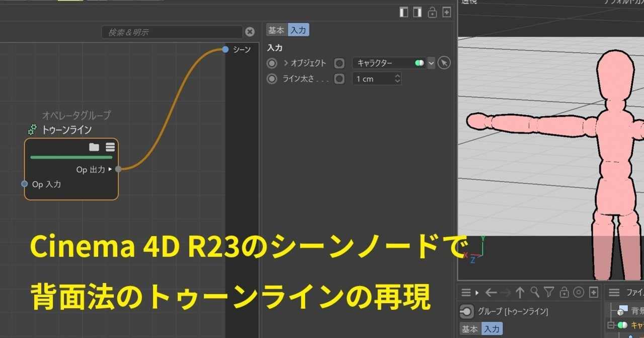
Task: Lock the node editor attribute panel
Action: point(432,12)
